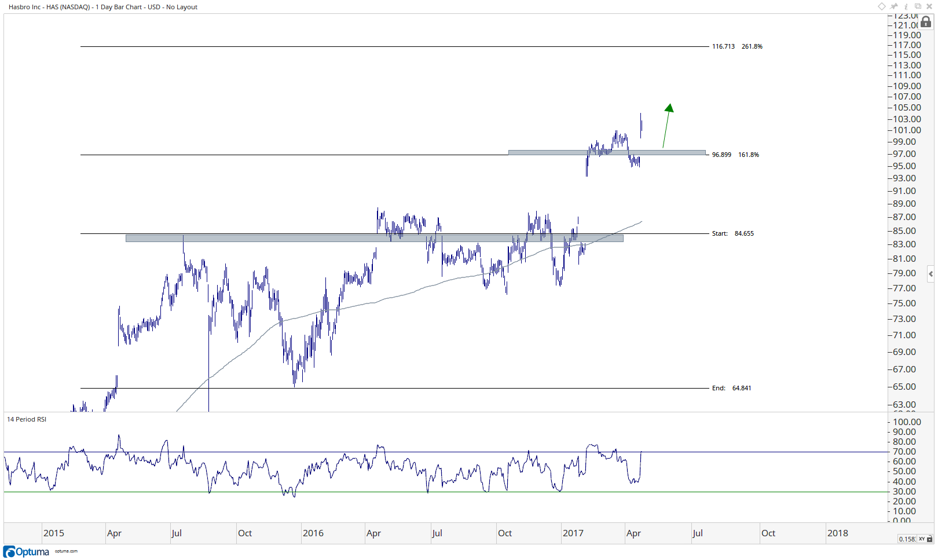Click the 96.899 161.8% extension label
This screenshot has height=560, width=938.
735,155
